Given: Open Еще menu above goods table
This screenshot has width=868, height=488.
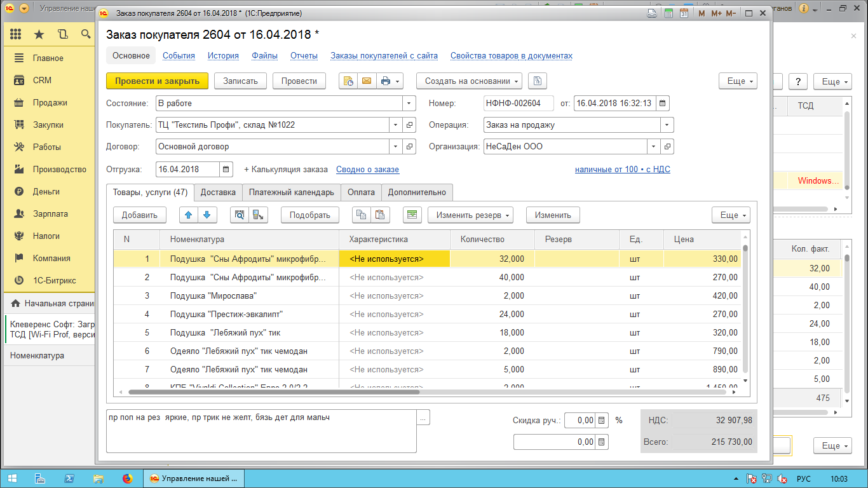Looking at the screenshot, I should pos(731,215).
